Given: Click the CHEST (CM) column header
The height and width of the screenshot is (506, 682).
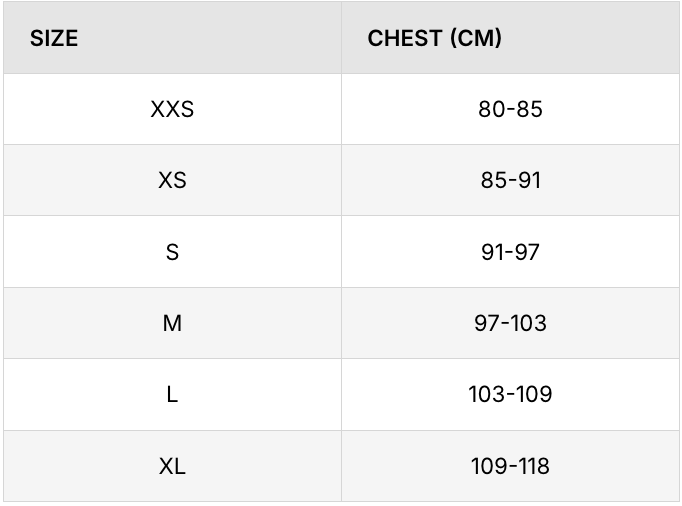Looking at the screenshot, I should pos(434,39).
